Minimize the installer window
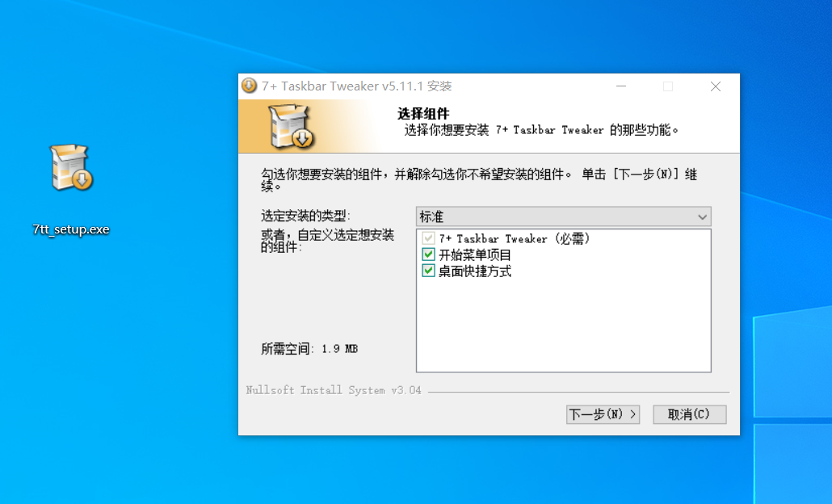The height and width of the screenshot is (504, 832). (621, 86)
